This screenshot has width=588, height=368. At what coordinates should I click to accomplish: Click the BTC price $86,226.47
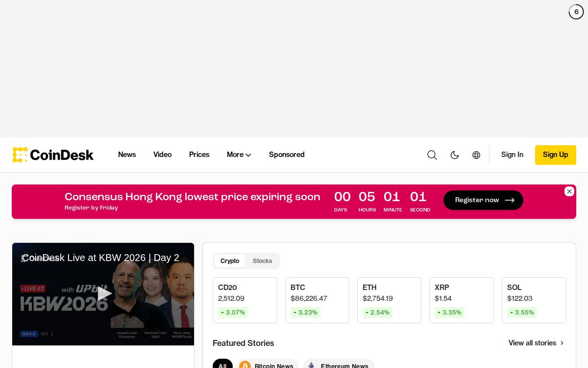(x=309, y=298)
